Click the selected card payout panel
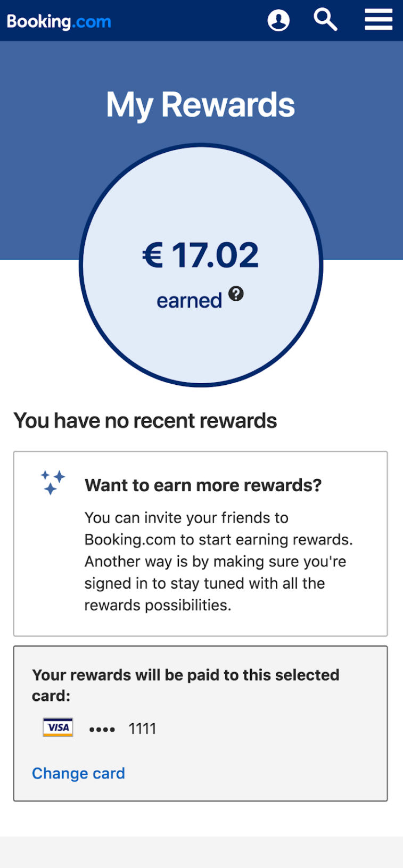 [x=201, y=725]
